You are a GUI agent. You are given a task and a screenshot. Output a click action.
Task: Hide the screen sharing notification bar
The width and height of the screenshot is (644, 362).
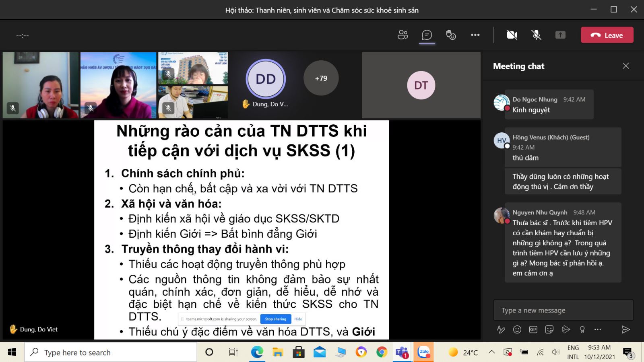298,319
